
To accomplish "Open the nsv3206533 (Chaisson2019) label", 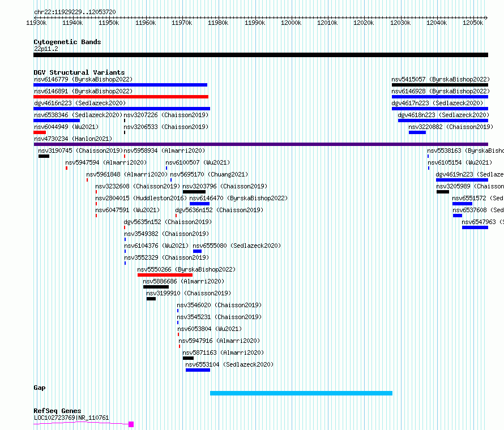I will click(166, 127).
